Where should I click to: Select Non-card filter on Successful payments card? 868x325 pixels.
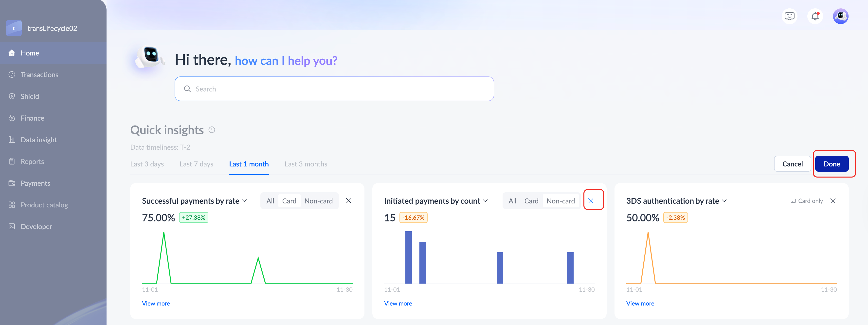click(318, 201)
